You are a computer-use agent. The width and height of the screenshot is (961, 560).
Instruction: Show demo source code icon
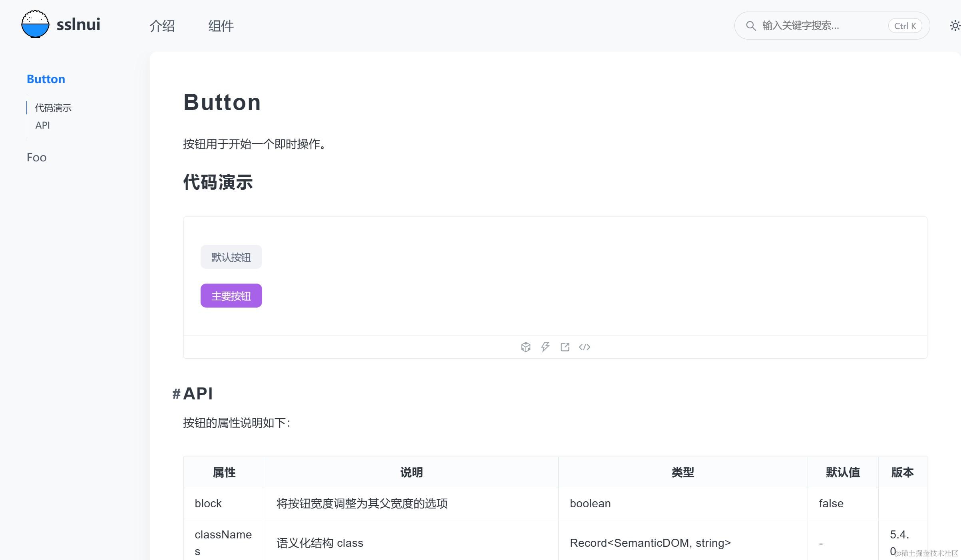(x=584, y=347)
